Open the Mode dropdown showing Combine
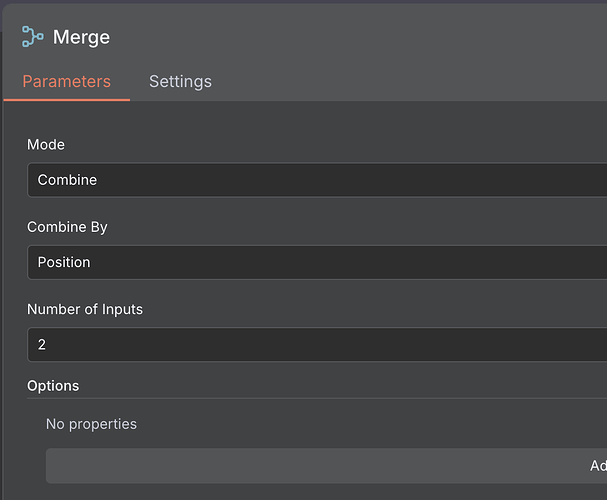This screenshot has height=500, width=607. tap(317, 180)
